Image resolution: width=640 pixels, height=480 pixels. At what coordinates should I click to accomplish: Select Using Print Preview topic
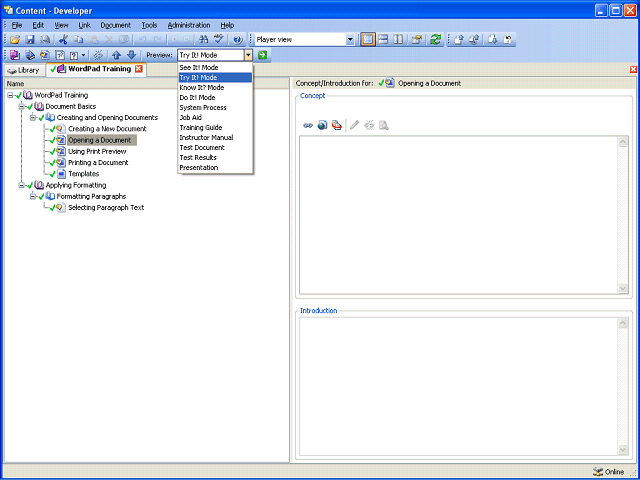tap(97, 151)
